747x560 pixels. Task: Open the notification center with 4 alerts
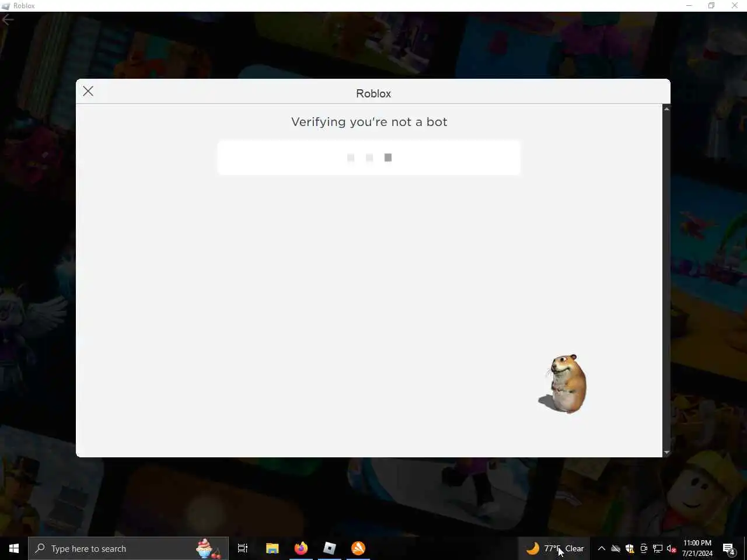pyautogui.click(x=729, y=548)
